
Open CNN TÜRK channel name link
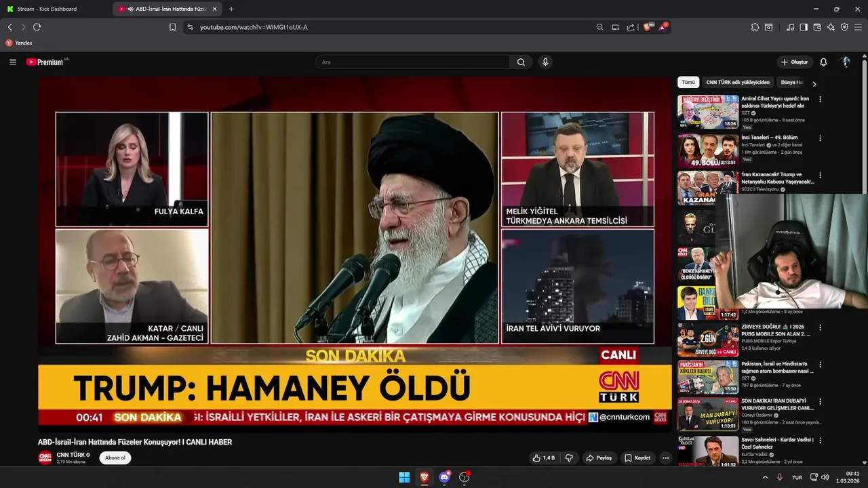pyautogui.click(x=71, y=455)
